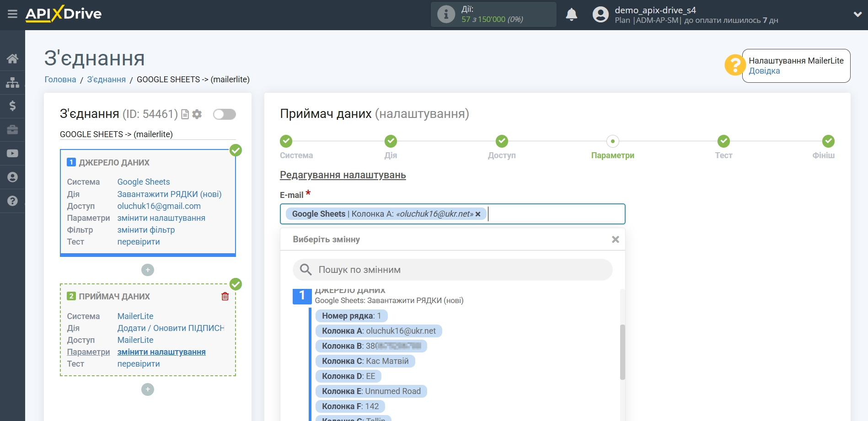
Task: Select variable Колонка A: oluchuk16@ukr.net
Action: [x=379, y=331]
